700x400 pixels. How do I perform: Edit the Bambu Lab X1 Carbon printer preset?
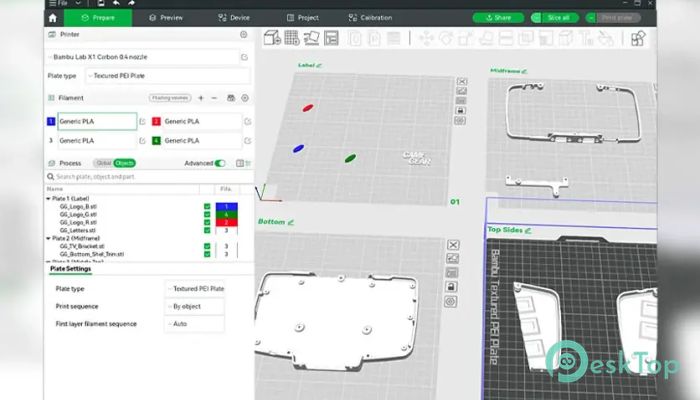(x=244, y=57)
